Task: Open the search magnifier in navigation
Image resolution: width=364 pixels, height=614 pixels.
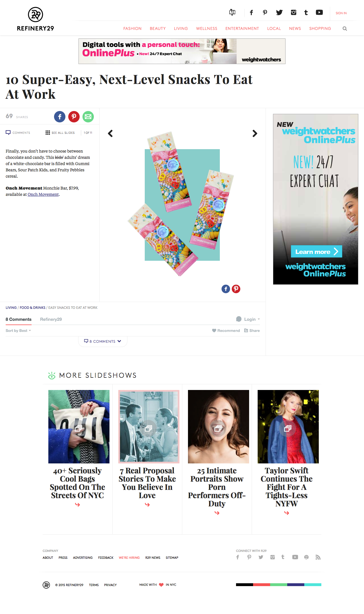Action: click(x=345, y=28)
